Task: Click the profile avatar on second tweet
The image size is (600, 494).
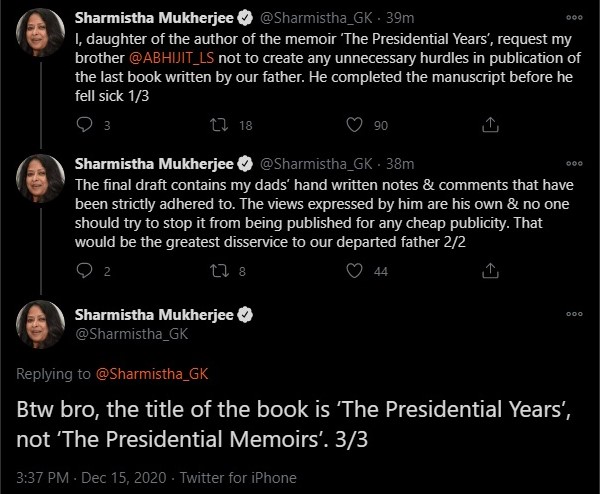Action: tap(41, 180)
